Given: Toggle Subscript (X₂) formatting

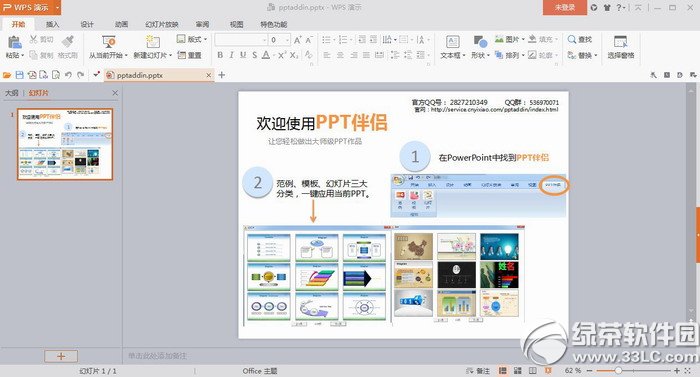Looking at the screenshot, I should point(294,55).
